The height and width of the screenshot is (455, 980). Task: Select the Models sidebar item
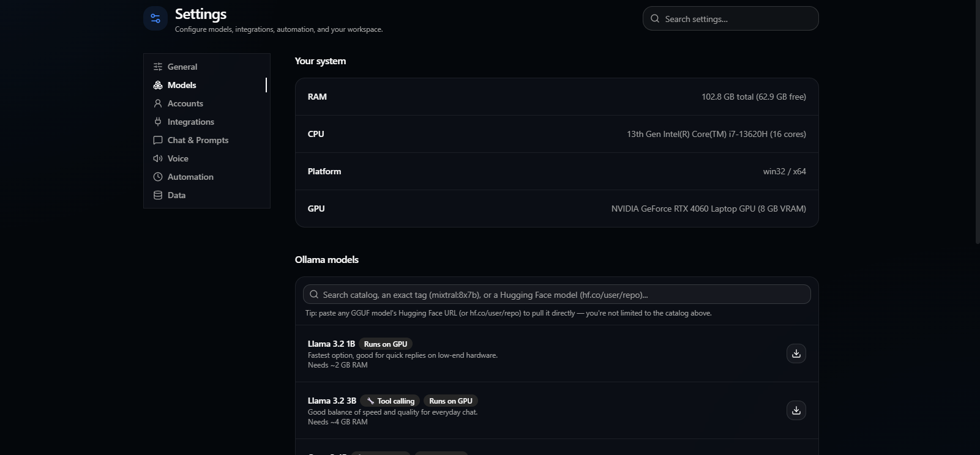(x=207, y=85)
